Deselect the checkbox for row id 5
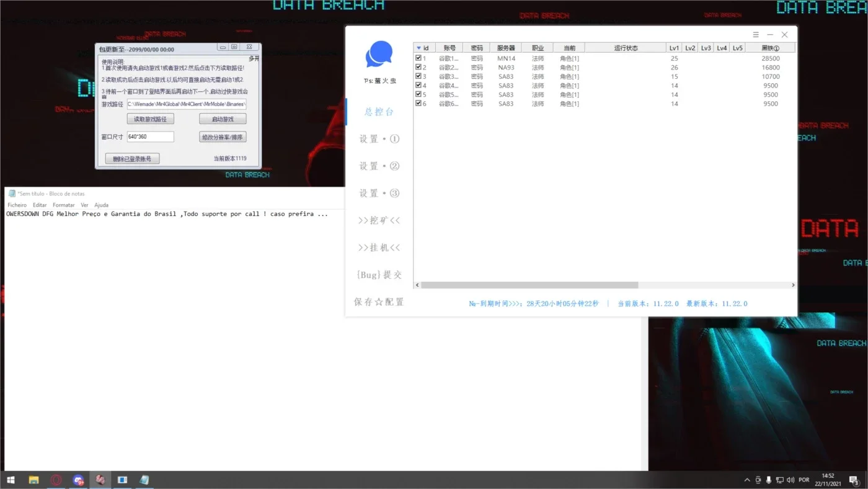The image size is (868, 489). [x=418, y=94]
